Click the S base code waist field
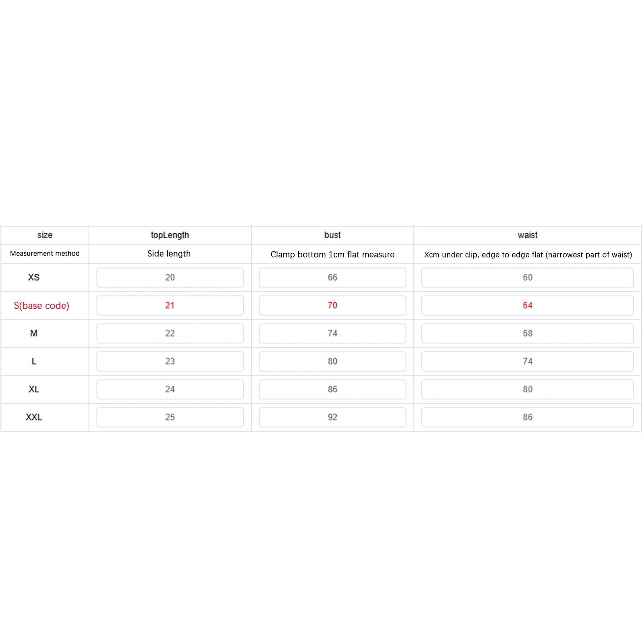The height and width of the screenshot is (644, 644). click(x=527, y=305)
